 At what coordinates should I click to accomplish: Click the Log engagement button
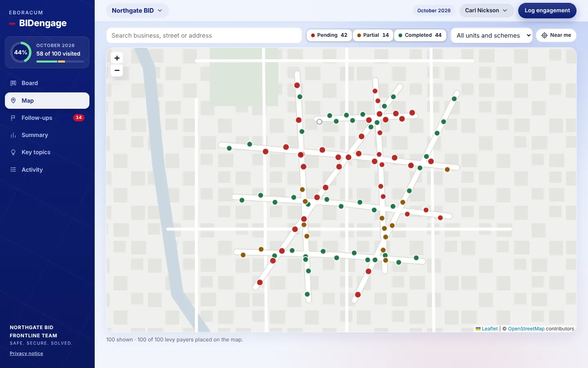click(x=547, y=11)
